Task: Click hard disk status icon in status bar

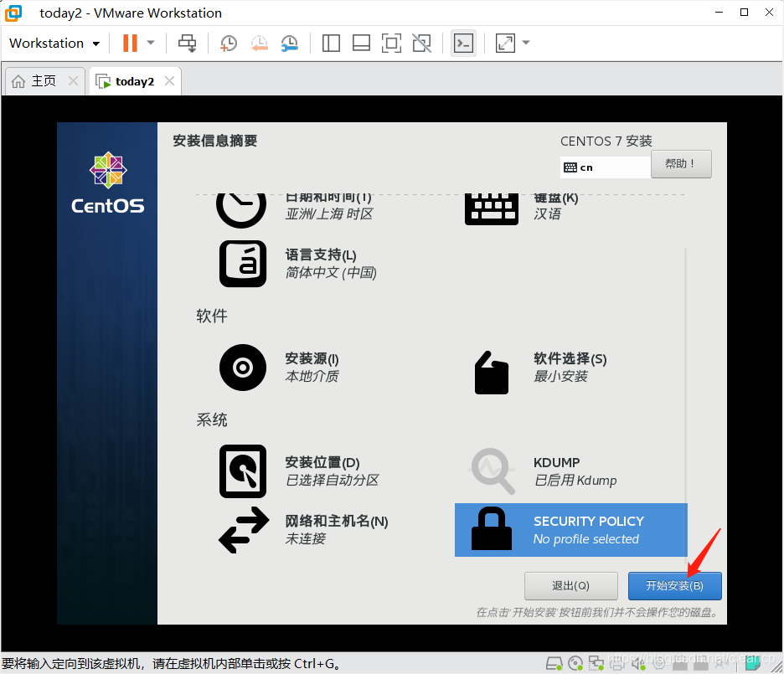Action: pyautogui.click(x=554, y=663)
